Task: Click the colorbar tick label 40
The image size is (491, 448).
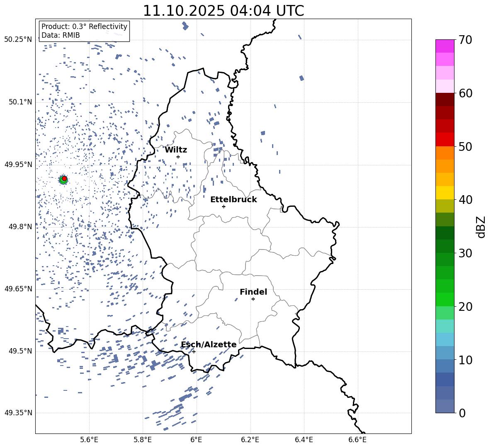Action: [466, 200]
